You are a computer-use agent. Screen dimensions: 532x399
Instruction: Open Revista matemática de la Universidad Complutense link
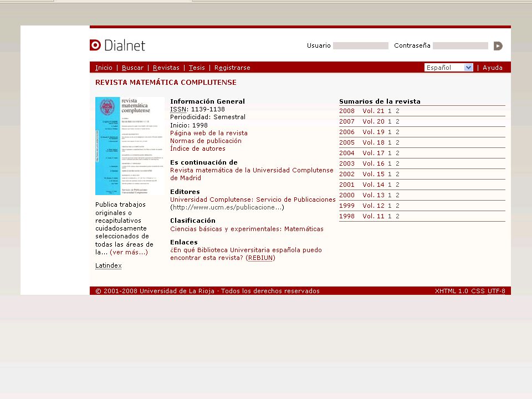click(x=252, y=174)
